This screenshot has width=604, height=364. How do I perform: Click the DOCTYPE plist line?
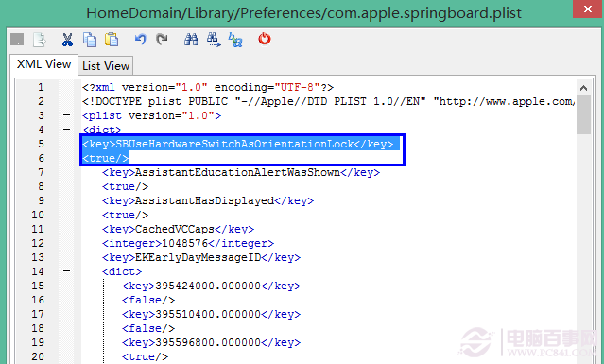329,101
